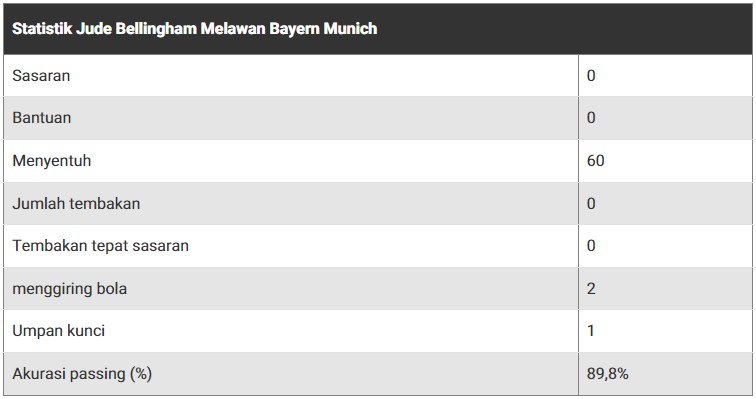This screenshot has height=399, width=756.
Task: Click the word Statistik in the header
Action: [x=42, y=28]
